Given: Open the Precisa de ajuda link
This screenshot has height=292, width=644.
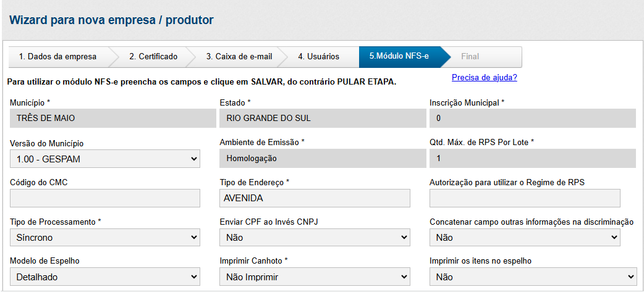Looking at the screenshot, I should [484, 78].
